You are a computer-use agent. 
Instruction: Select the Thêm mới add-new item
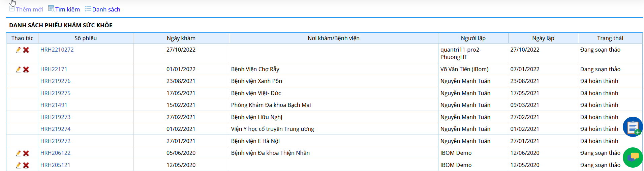point(26,9)
